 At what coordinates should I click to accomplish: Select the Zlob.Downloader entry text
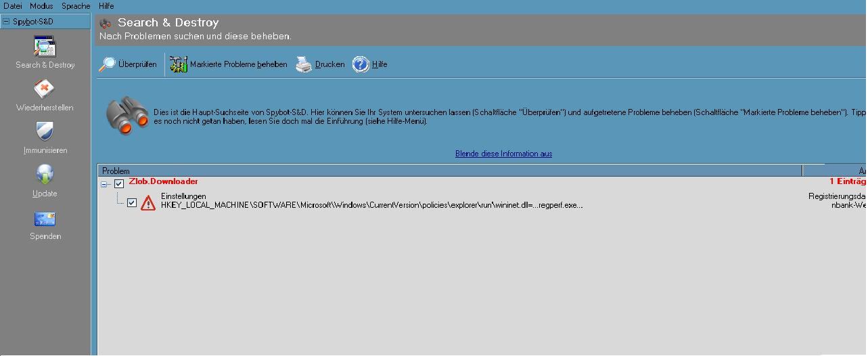pyautogui.click(x=163, y=181)
